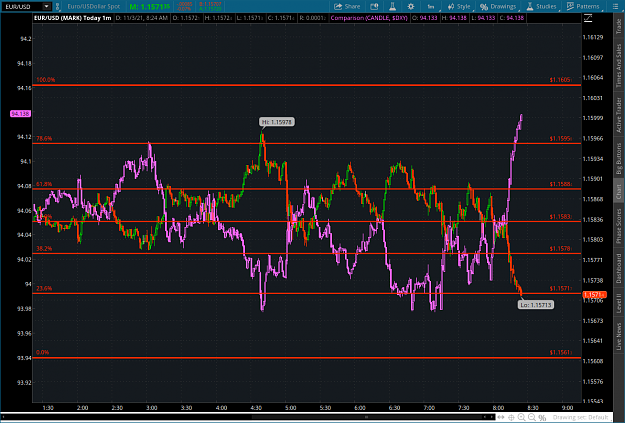Change the 1m timeframe selector
625x423 pixels.
(x=431, y=6)
